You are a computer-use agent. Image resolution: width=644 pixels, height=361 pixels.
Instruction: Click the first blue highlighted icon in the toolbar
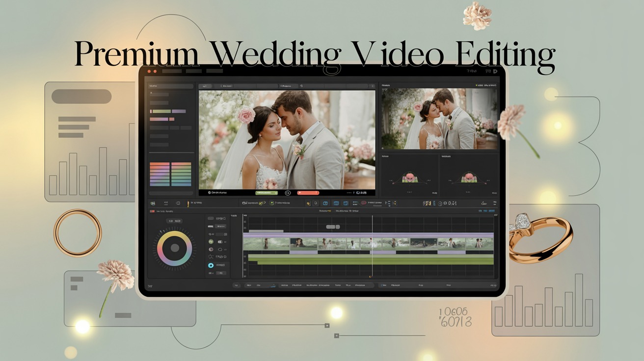pyautogui.click(x=325, y=203)
